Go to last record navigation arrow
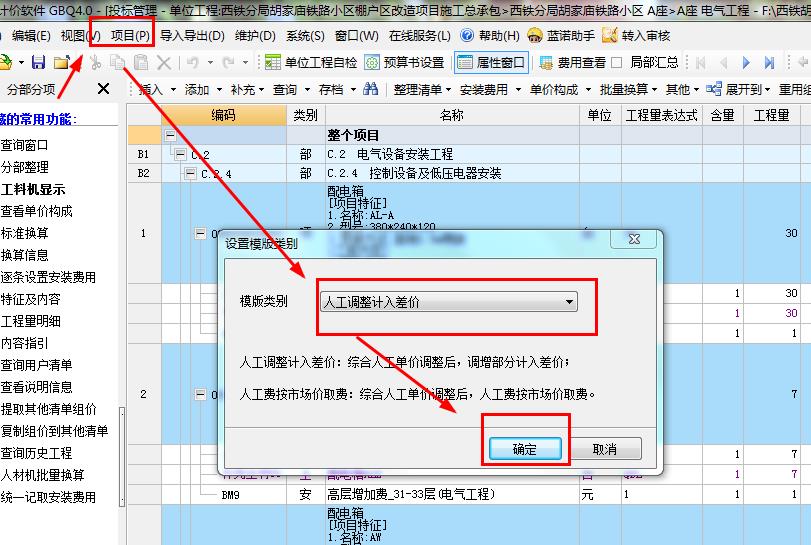This screenshot has width=811, height=545. pyautogui.click(x=769, y=63)
